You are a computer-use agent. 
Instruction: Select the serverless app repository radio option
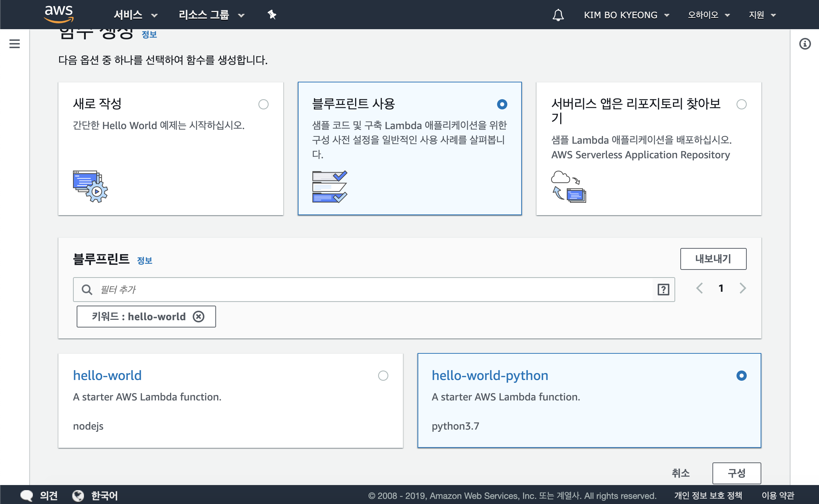pos(742,104)
